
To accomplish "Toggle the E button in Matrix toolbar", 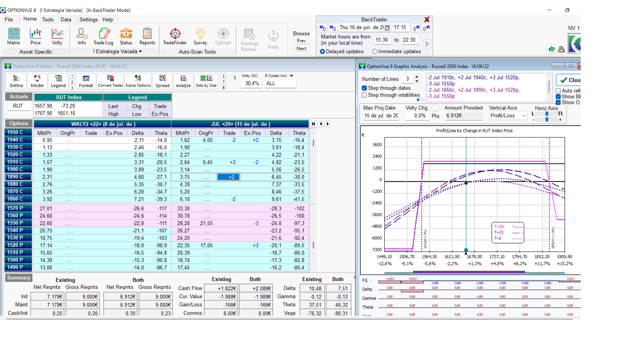I will tap(224, 76).
